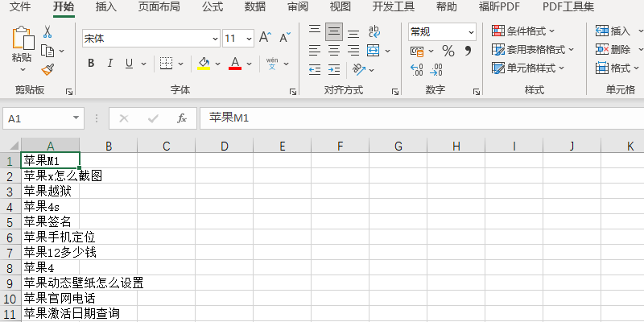Open 对齐方式 group dialog launcher
644x322 pixels.
[395, 92]
